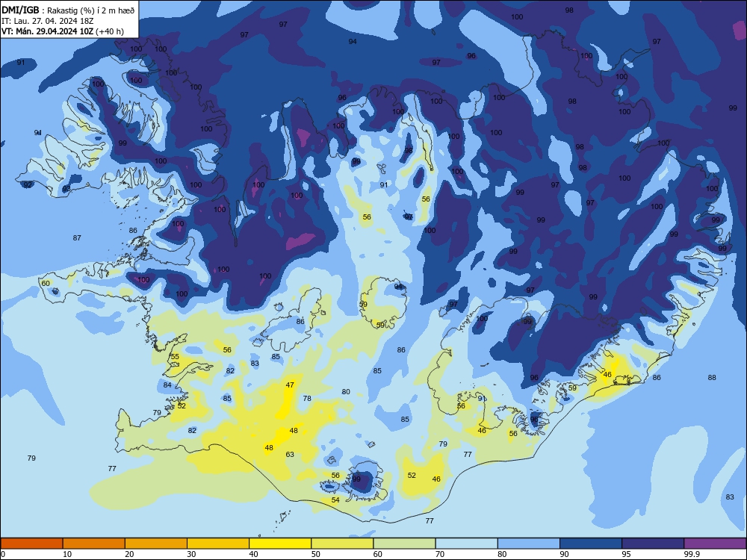This screenshot has height=560, width=747.
Task: Click the humidity value '78' on the map
Action: point(307,398)
